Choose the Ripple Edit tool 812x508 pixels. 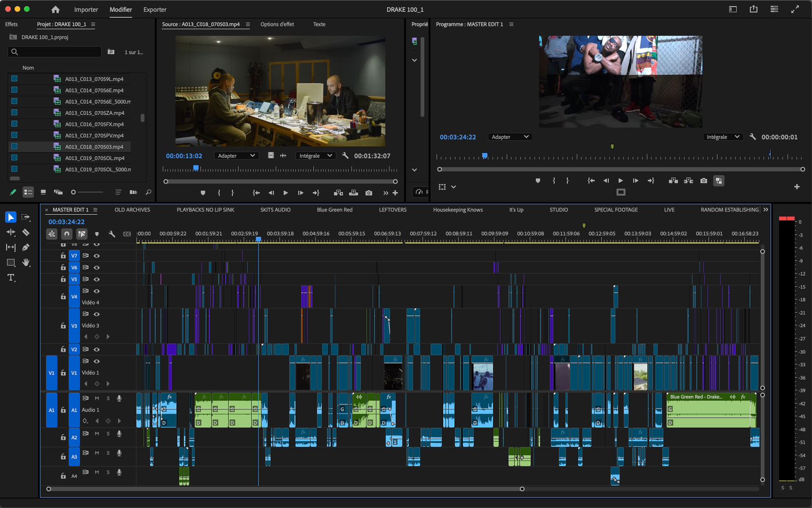click(11, 232)
